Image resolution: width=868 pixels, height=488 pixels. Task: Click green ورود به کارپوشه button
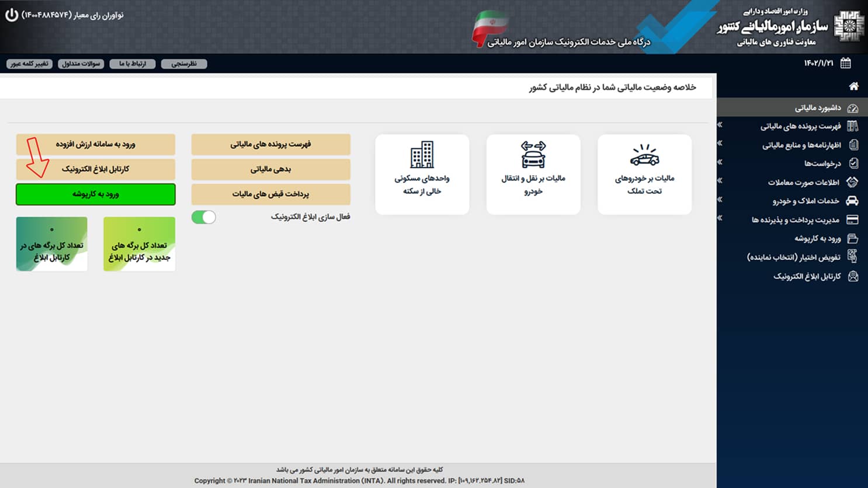coord(96,194)
